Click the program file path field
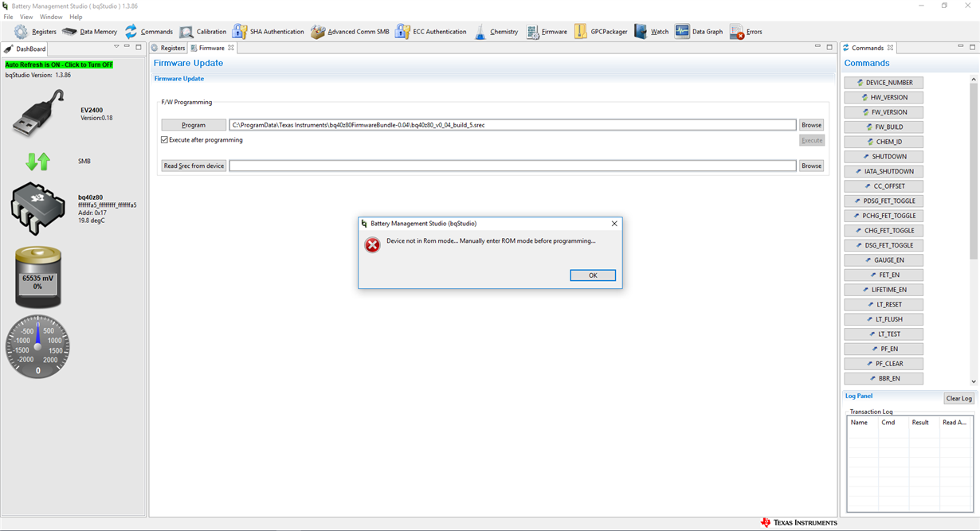Image resolution: width=980 pixels, height=531 pixels. 512,125
